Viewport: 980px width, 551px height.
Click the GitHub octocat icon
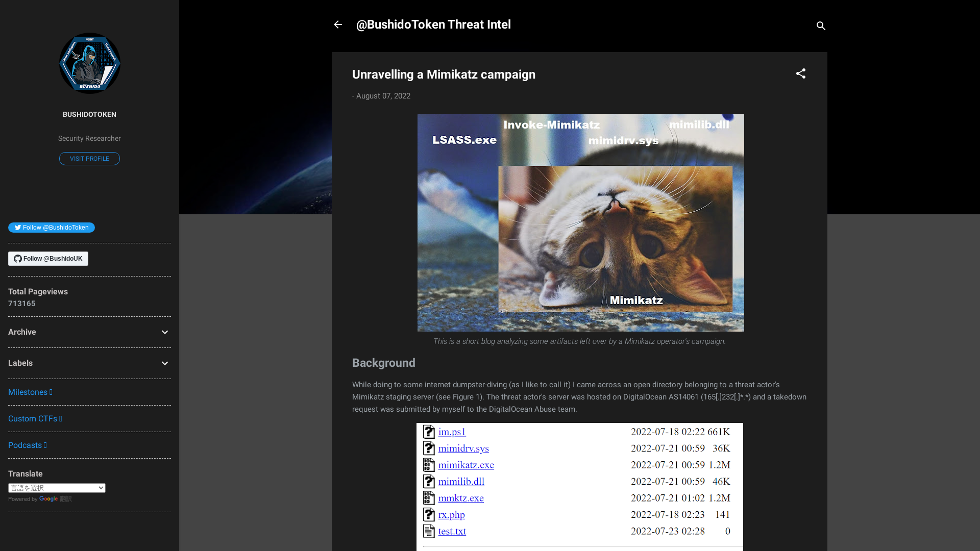click(18, 259)
